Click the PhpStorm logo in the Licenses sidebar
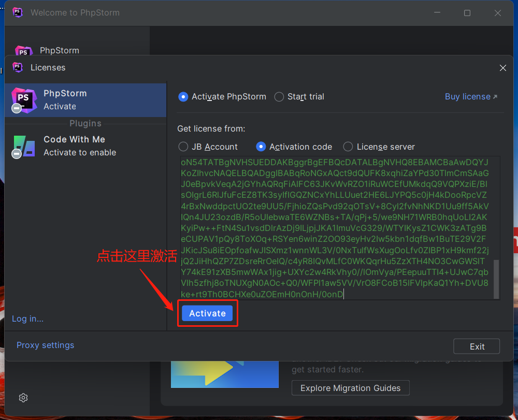This screenshot has height=420, width=518. 24,100
